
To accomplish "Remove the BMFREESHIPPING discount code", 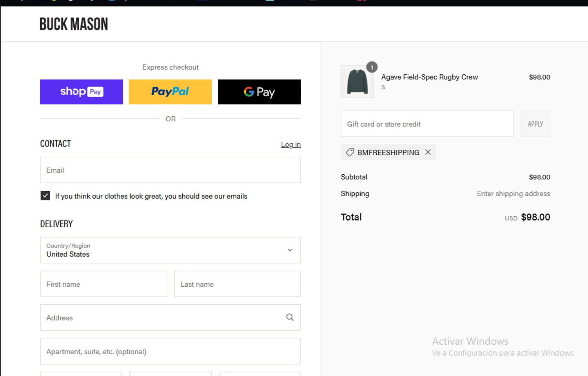I will 428,152.
